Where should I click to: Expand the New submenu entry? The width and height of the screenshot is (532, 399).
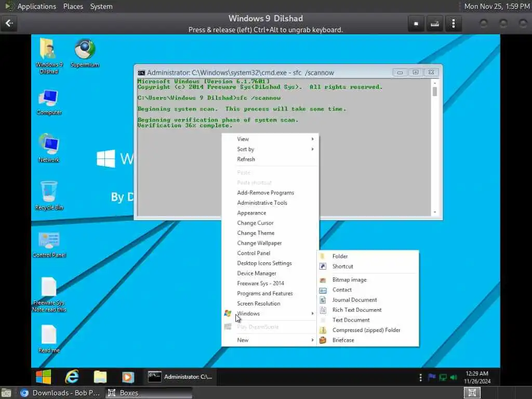[270, 340]
